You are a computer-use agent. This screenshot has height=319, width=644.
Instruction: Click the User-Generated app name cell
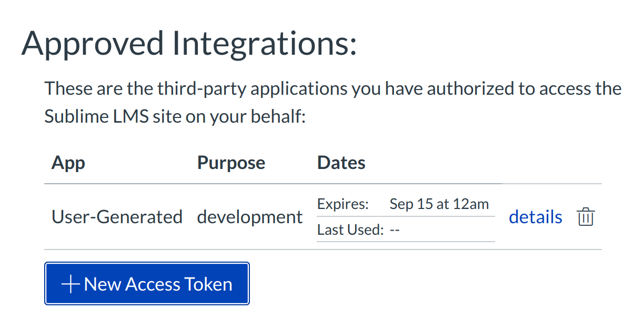coord(117,217)
